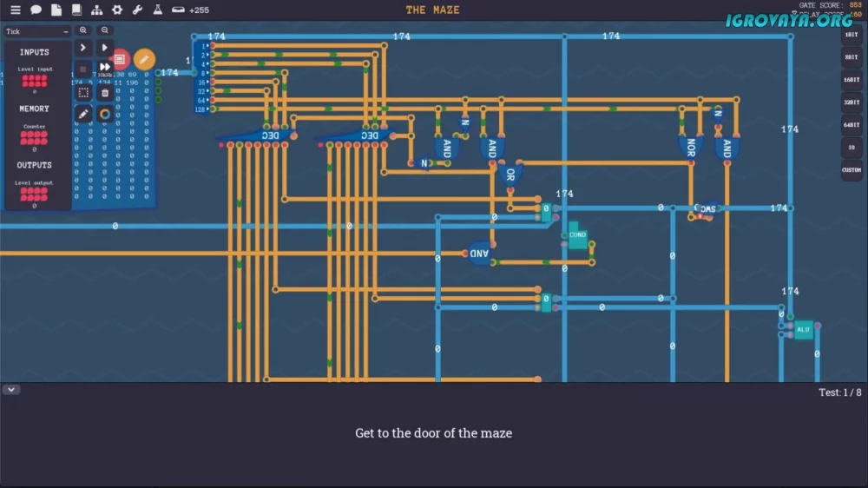Click the wrench options icon
This screenshot has height=488, width=868.
click(x=137, y=10)
